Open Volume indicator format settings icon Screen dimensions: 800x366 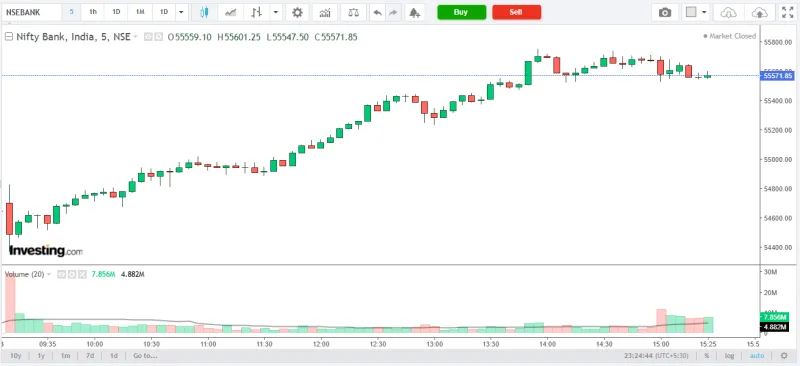72,275
